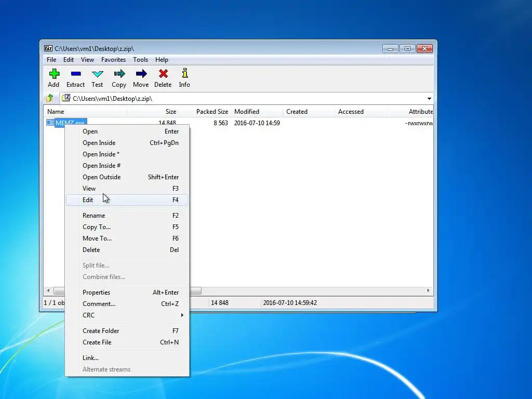Screen dimensions: 532x399
Task: Choose Move To... in context menu
Action: 127,238
